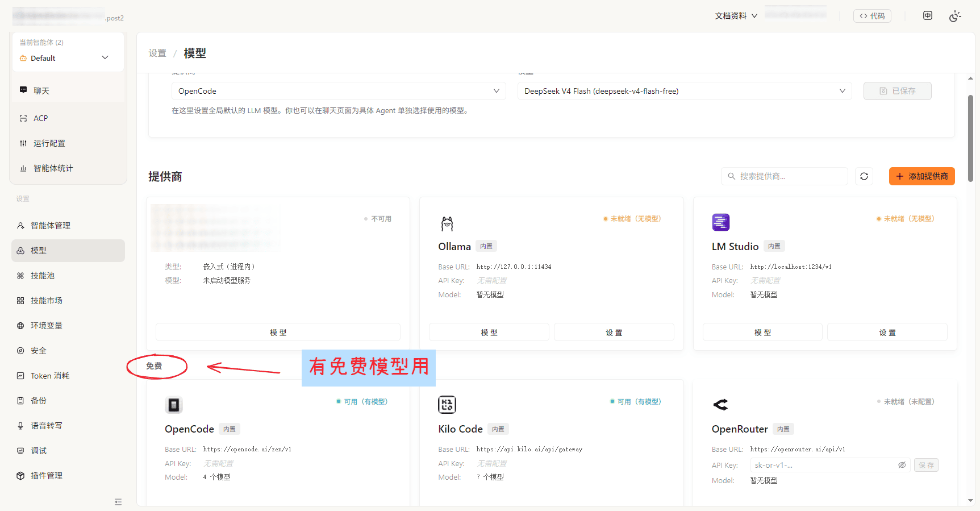The width and height of the screenshot is (980, 511).
Task: Click the layout icon in top bar
Action: point(928,15)
